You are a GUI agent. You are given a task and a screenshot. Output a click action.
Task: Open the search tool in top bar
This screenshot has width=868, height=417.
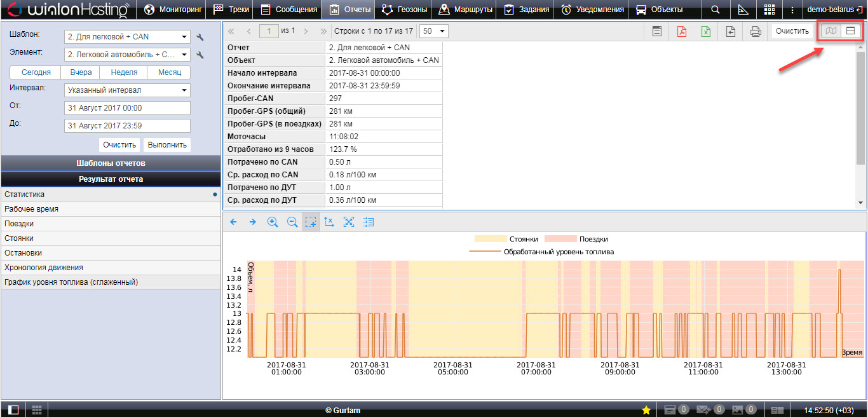pos(715,10)
